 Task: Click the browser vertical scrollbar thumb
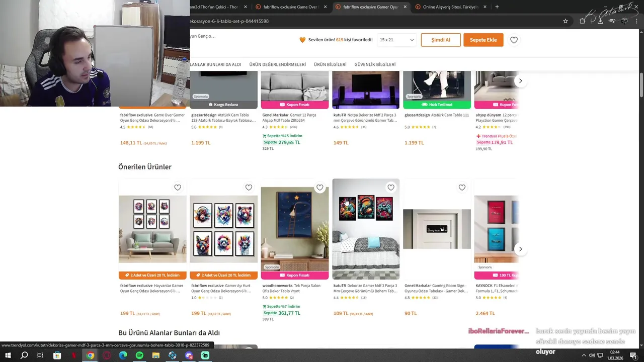641,85
